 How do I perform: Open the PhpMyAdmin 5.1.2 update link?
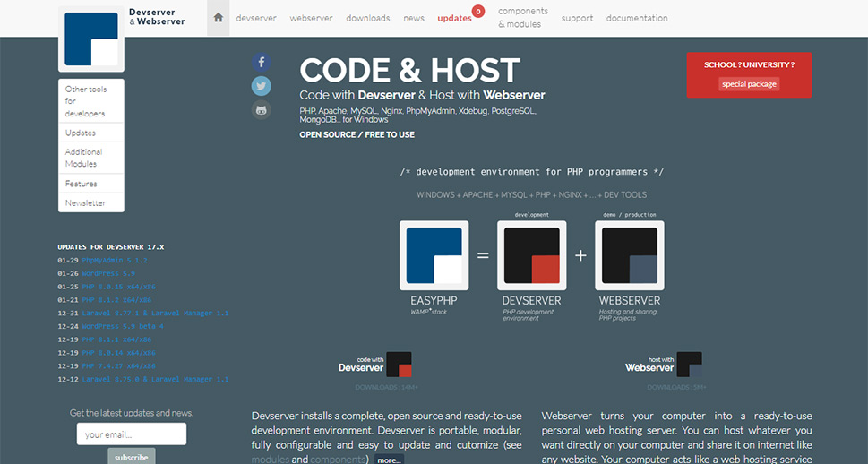coord(115,261)
